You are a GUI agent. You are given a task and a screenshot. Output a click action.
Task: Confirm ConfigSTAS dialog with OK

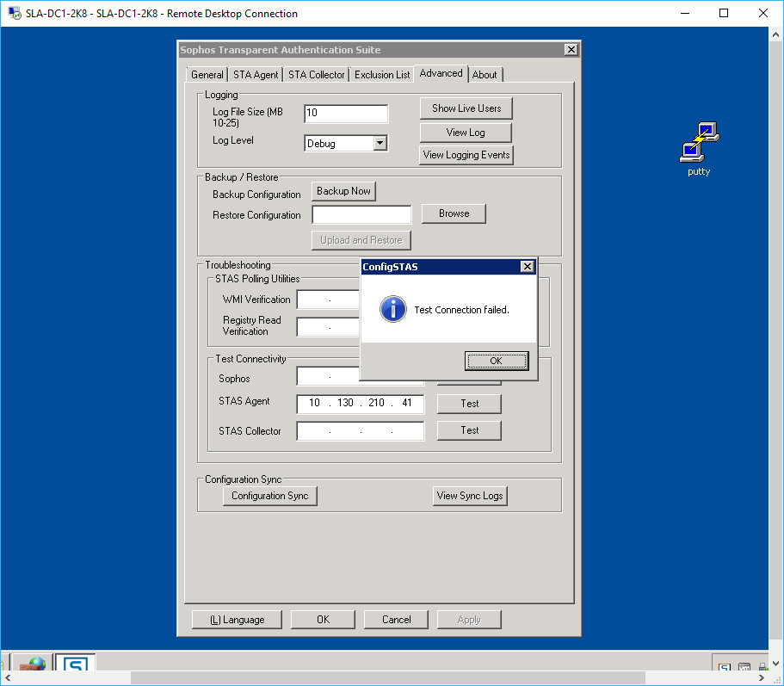pyautogui.click(x=496, y=361)
